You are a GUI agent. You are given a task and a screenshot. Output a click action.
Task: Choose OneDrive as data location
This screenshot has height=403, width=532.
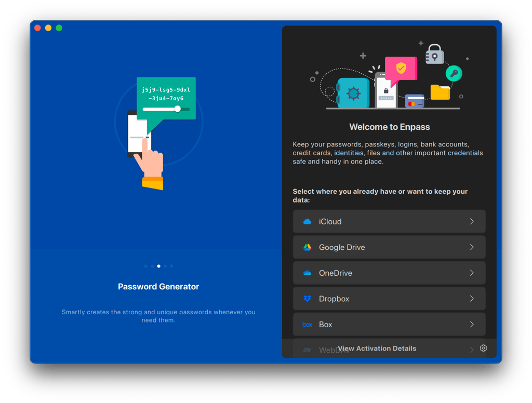coord(389,273)
